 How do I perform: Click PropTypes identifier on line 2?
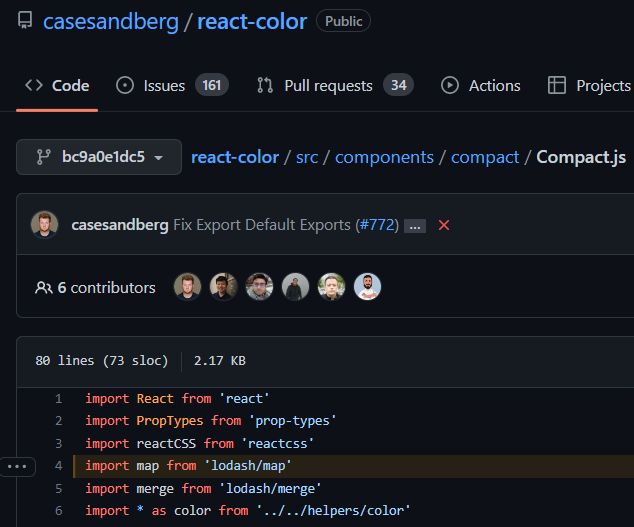pos(170,421)
